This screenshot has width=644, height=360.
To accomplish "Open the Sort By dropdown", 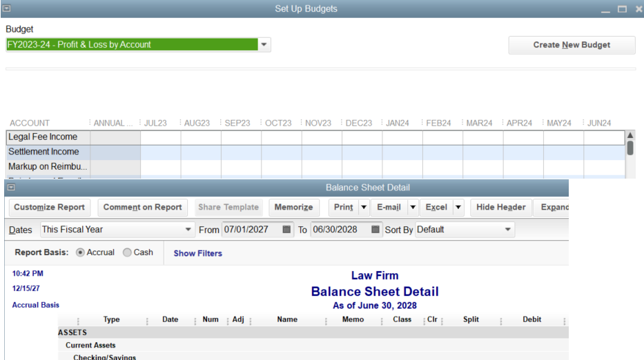I will click(507, 230).
